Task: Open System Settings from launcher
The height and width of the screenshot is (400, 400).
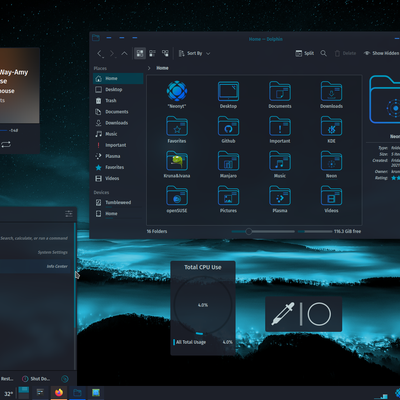Action: coord(35,252)
